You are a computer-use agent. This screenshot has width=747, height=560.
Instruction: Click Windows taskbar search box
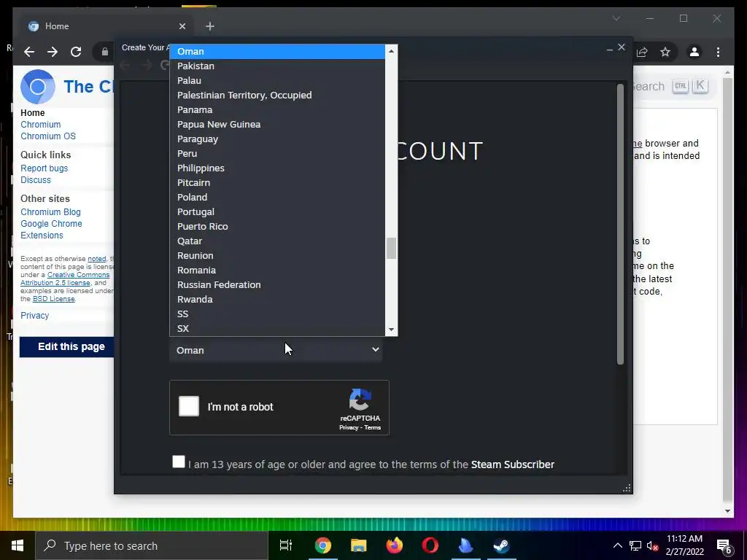(x=152, y=545)
